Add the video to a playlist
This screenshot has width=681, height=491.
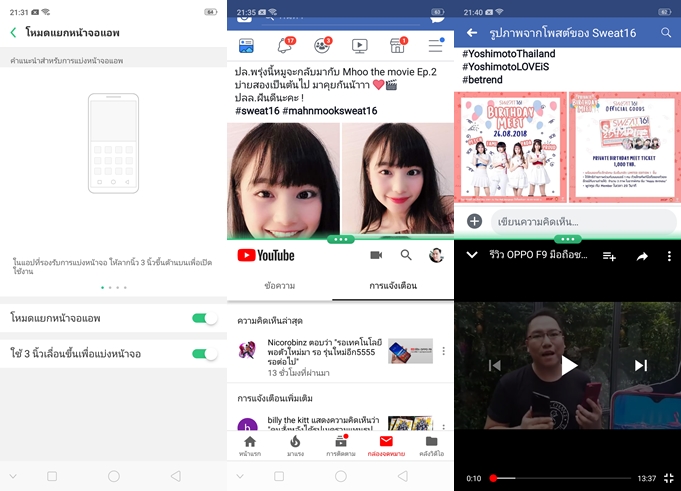tap(609, 256)
